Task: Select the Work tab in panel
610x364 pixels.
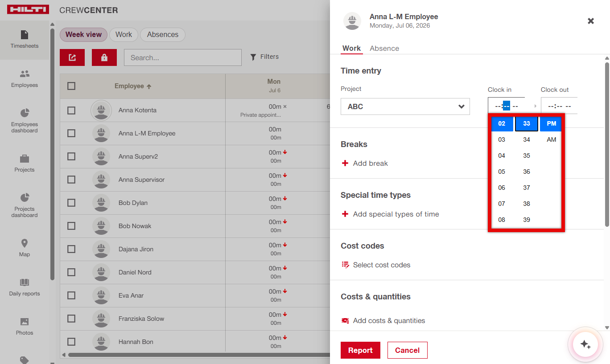Action: pyautogui.click(x=351, y=48)
